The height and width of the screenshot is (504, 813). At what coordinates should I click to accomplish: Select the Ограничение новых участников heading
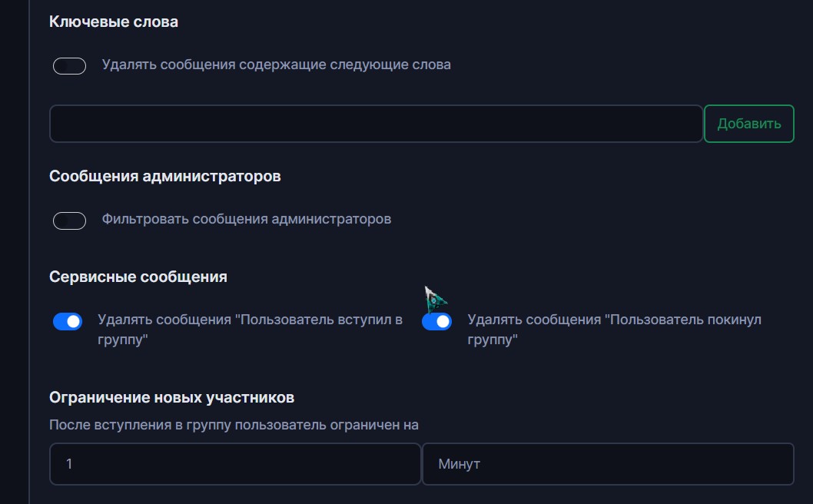click(x=171, y=398)
